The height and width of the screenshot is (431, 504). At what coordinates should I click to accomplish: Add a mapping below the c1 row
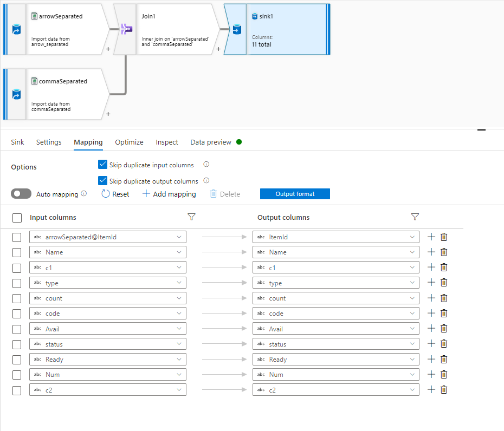tap(431, 267)
